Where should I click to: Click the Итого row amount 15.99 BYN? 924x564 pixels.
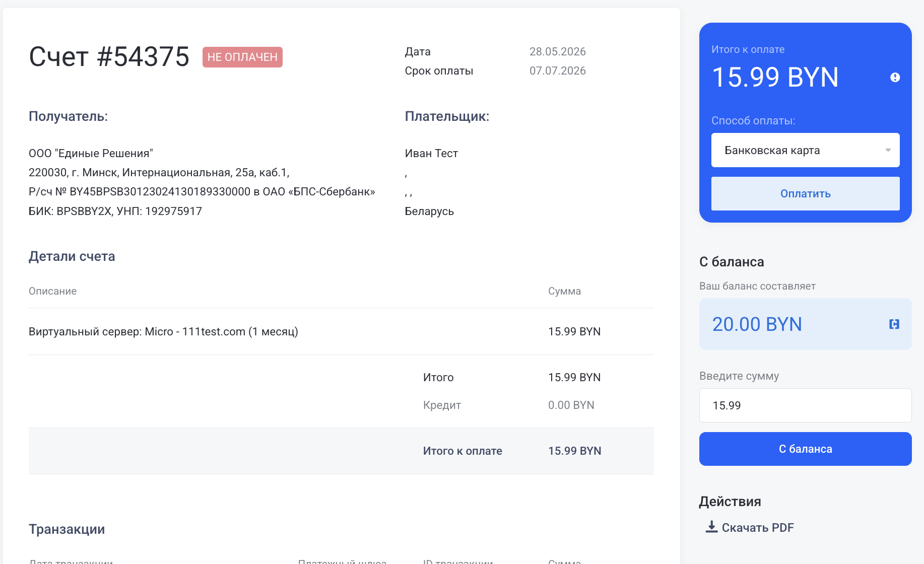(x=574, y=377)
